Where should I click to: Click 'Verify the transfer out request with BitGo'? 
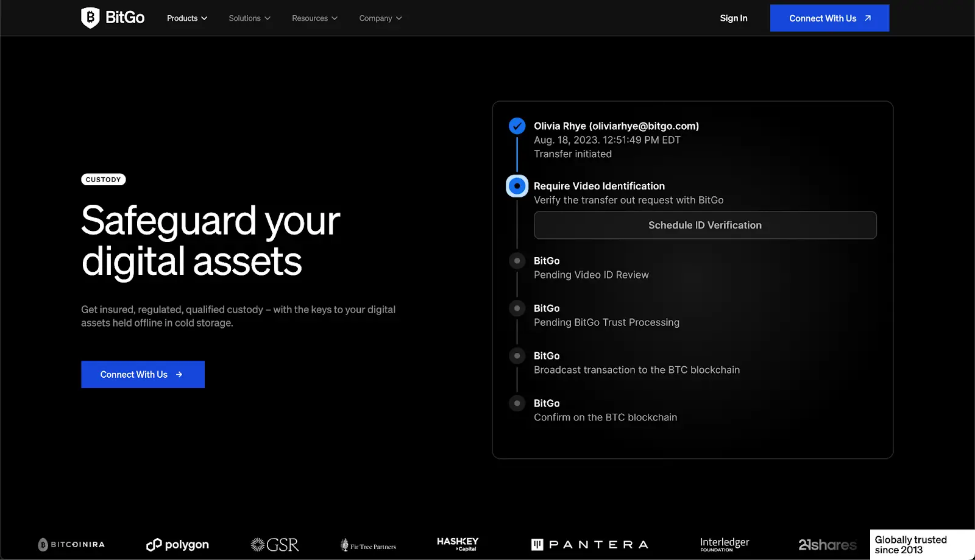(x=629, y=200)
